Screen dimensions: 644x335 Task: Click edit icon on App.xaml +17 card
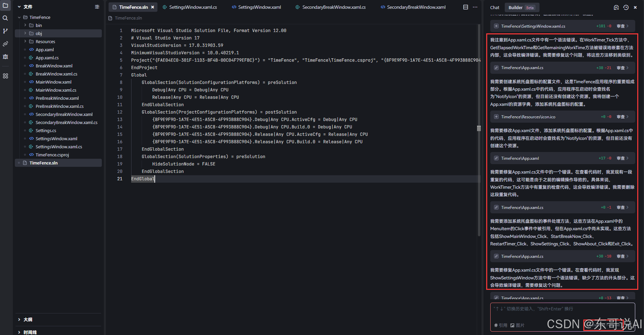tap(496, 158)
